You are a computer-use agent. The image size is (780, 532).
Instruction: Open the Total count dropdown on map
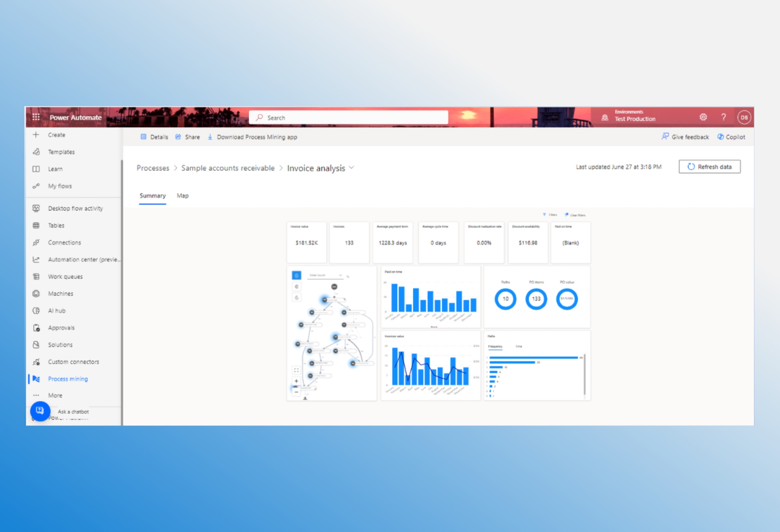click(325, 275)
